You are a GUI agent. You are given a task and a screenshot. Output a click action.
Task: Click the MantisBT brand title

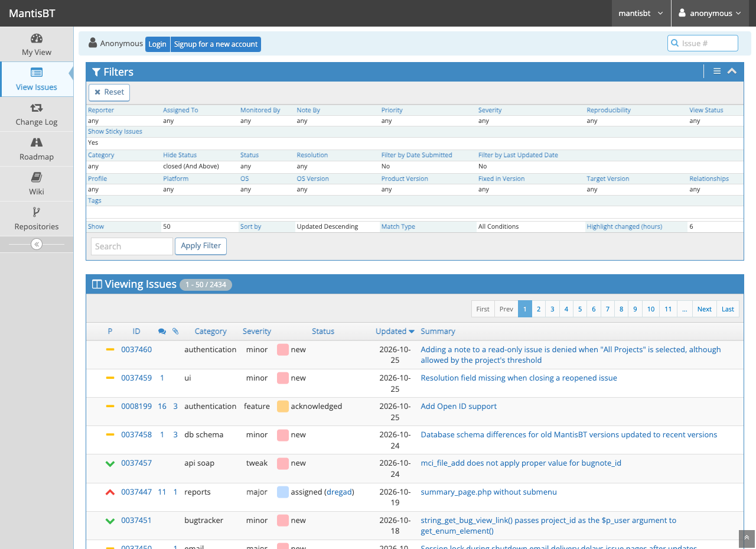click(32, 13)
